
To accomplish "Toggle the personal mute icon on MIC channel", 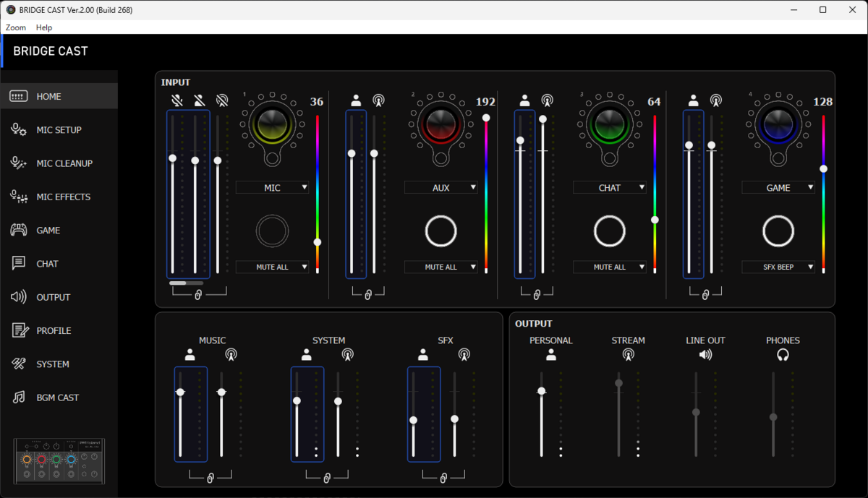I will [199, 100].
